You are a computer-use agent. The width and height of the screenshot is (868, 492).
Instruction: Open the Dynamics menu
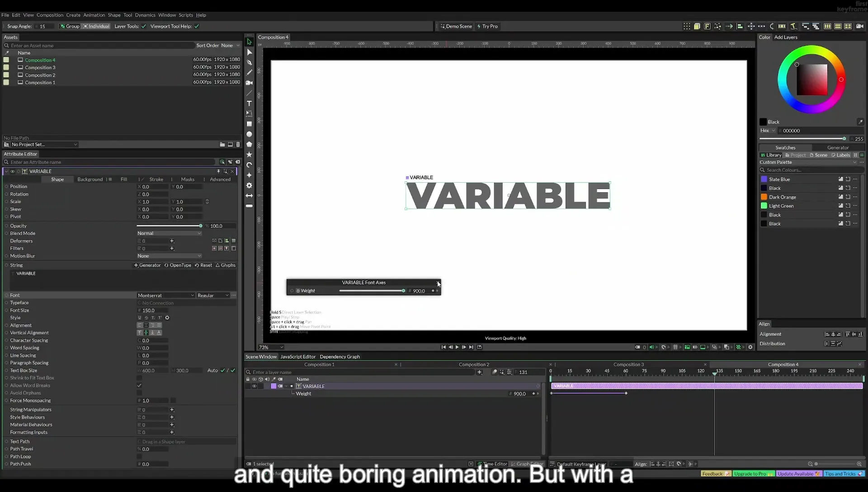tap(145, 15)
